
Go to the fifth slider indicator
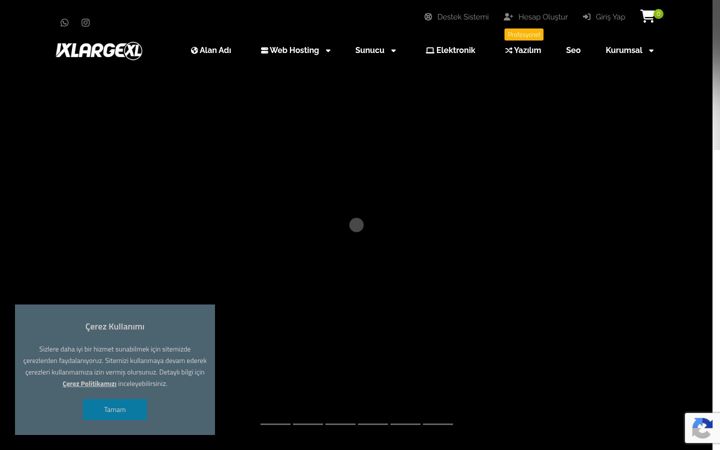(x=405, y=424)
